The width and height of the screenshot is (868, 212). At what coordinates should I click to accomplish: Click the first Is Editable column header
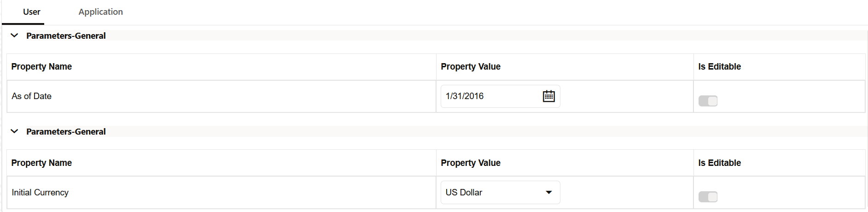click(719, 66)
